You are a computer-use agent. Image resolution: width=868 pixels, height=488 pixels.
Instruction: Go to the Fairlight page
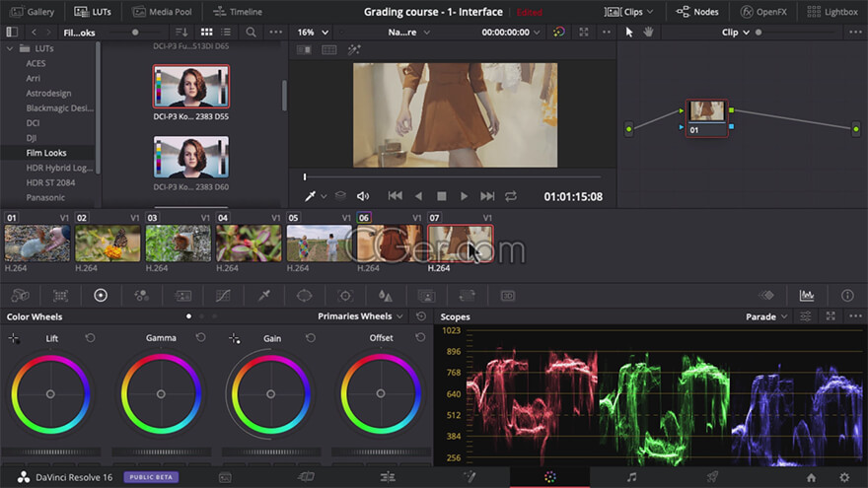click(x=631, y=477)
